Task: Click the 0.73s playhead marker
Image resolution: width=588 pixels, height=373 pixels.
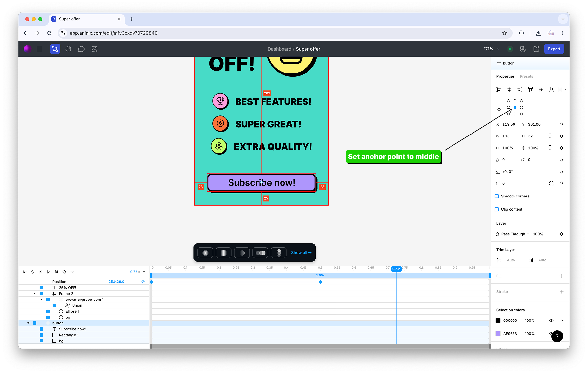Action: coord(396,269)
